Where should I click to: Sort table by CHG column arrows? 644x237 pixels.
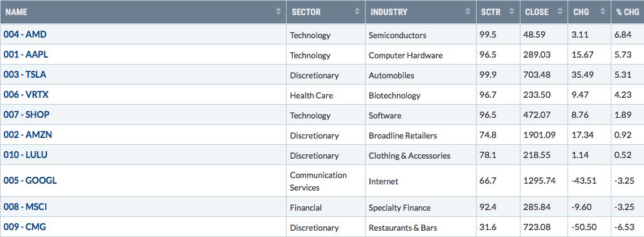coord(603,12)
